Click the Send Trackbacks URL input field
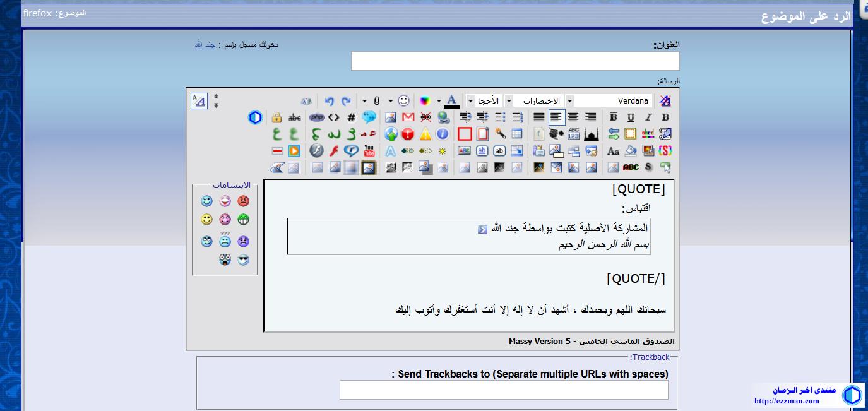The width and height of the screenshot is (868, 411). (504, 390)
